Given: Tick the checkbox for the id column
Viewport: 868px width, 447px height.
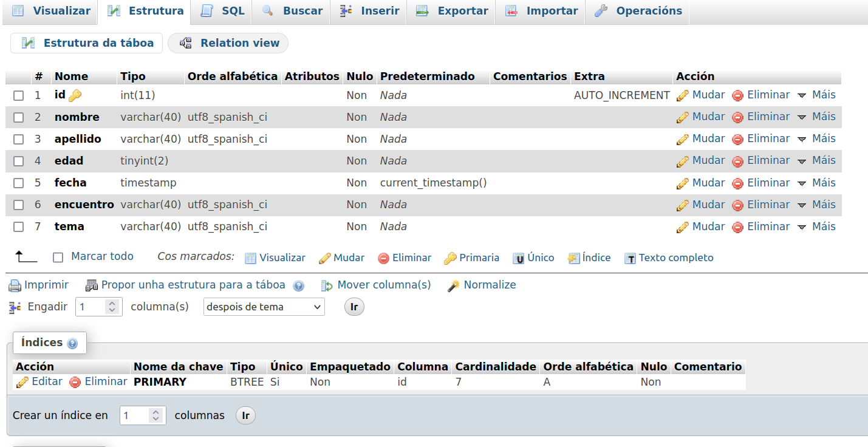Looking at the screenshot, I should point(19,95).
